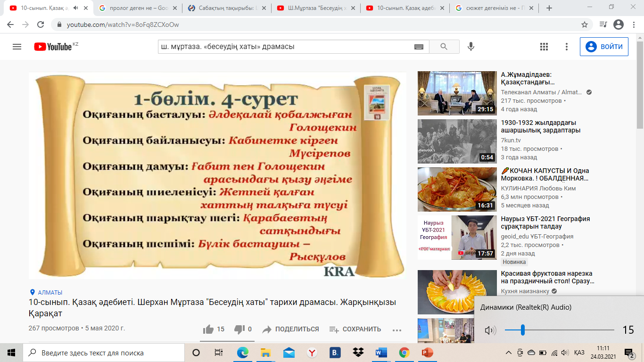Focus the YouTube search input field
The image size is (644, 362).
click(285, 47)
